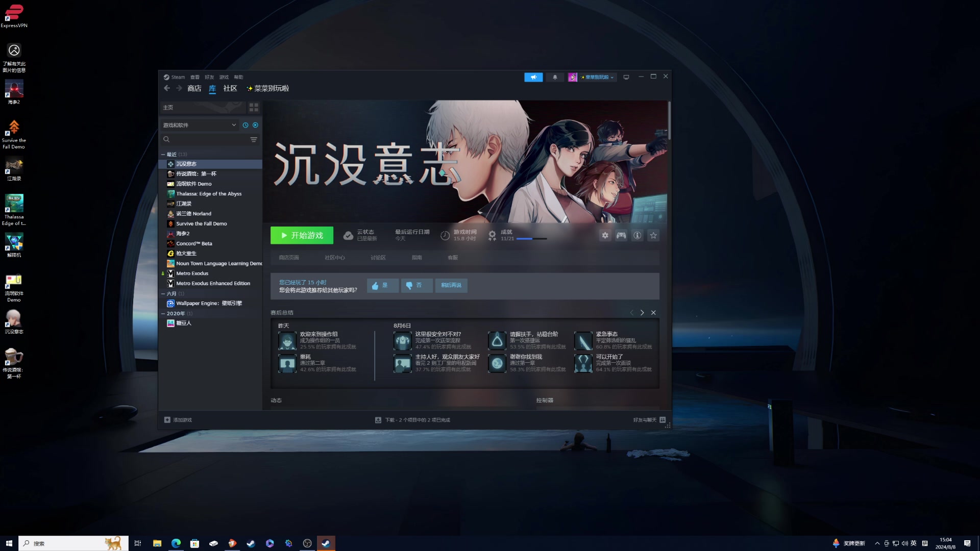The image size is (980, 551).
Task: Click the achievements progress bar
Action: [x=532, y=239]
